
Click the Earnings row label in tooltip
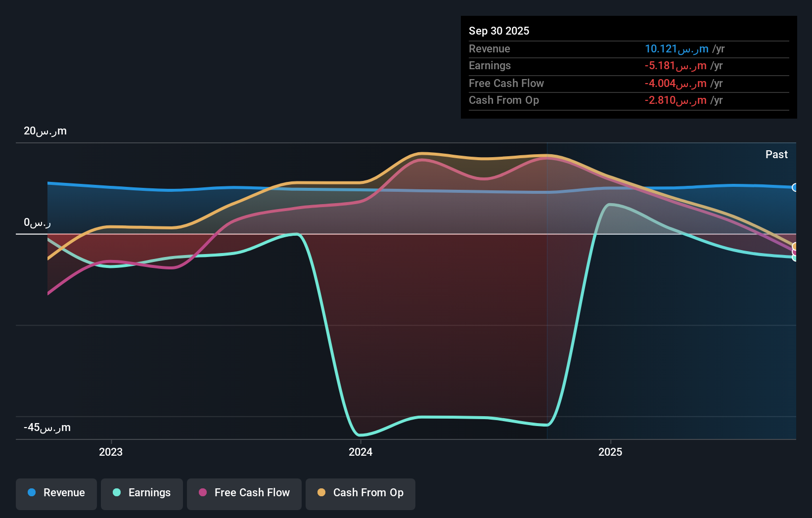pos(490,66)
